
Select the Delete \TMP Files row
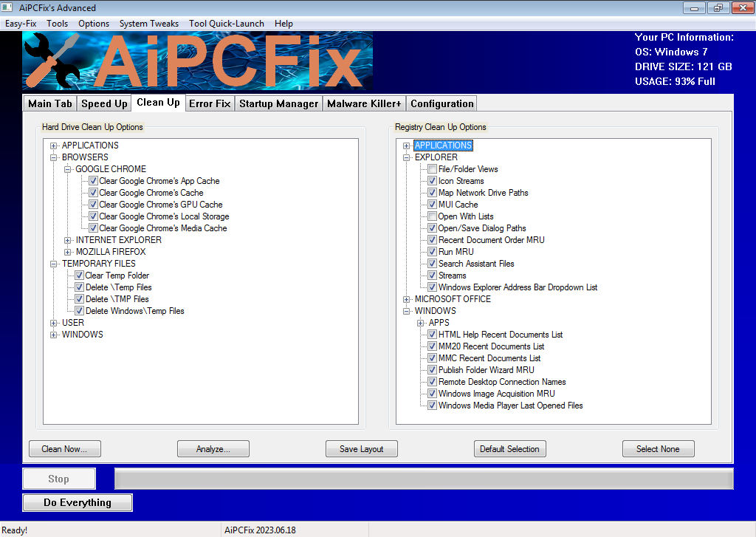pyautogui.click(x=117, y=299)
